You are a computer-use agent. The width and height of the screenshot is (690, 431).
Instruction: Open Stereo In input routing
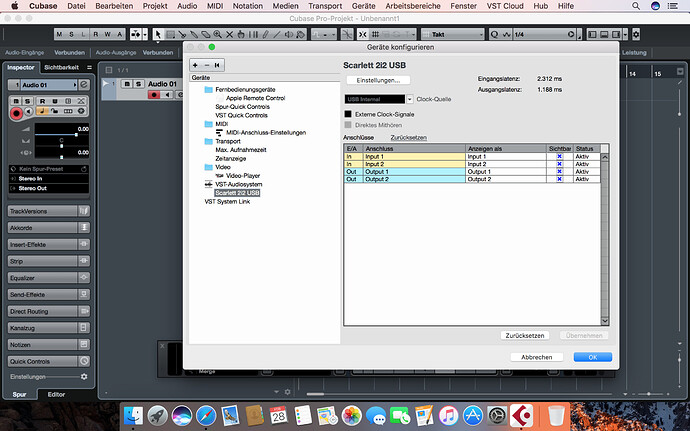click(x=49, y=179)
